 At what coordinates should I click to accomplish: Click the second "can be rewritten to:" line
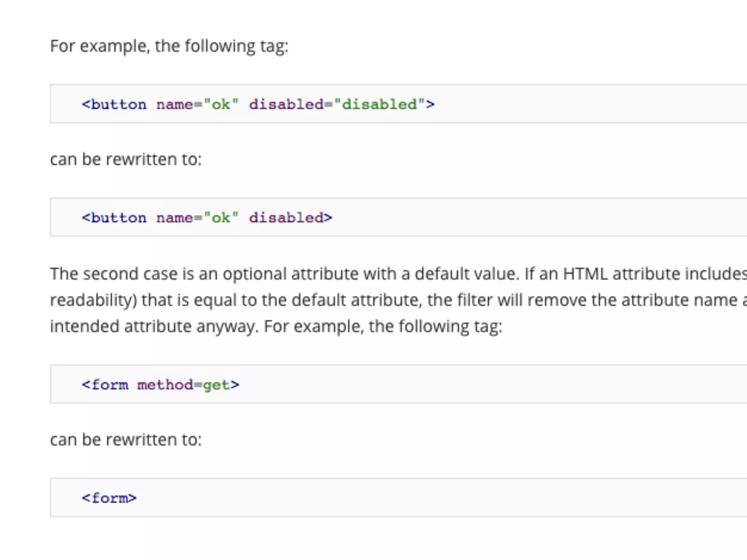[126, 440]
